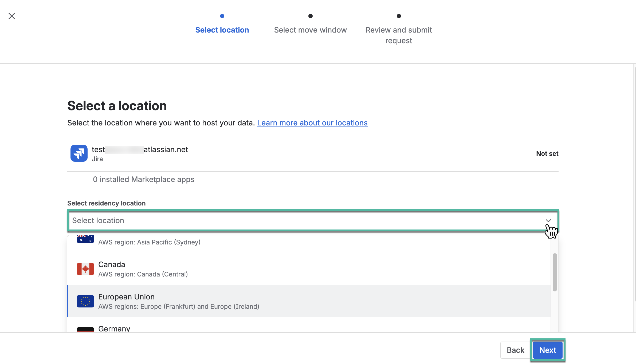Click the test atlassian.net site name
The width and height of the screenshot is (636, 364).
click(x=140, y=149)
